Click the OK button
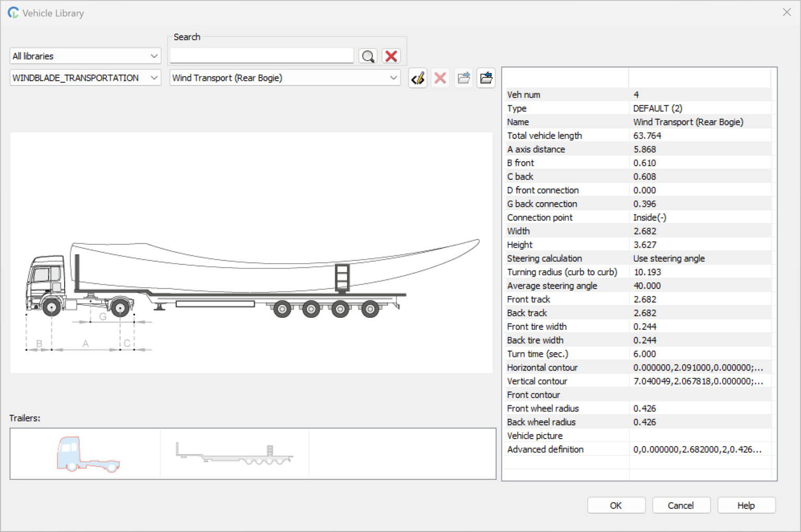Screen dimensions: 801x532 [x=616, y=505]
